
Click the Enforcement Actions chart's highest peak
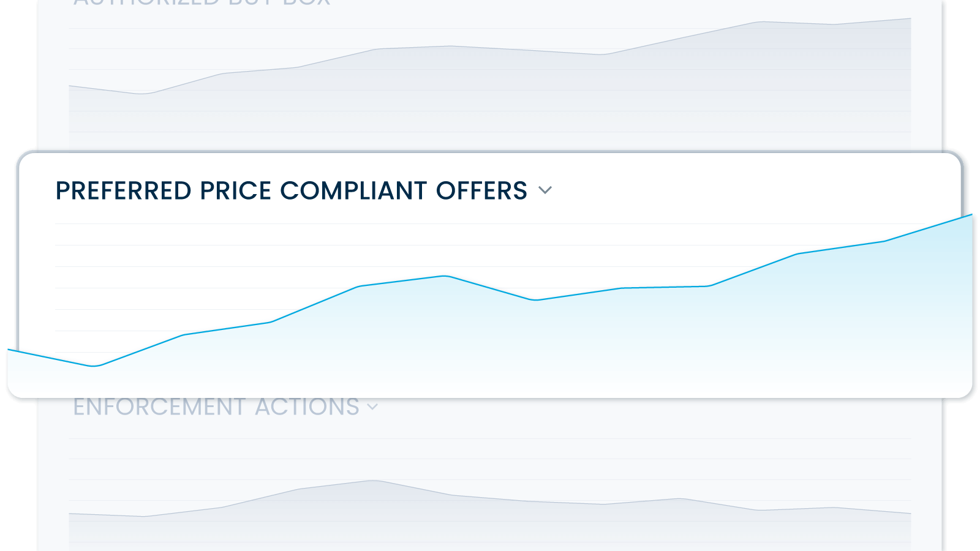(x=374, y=481)
